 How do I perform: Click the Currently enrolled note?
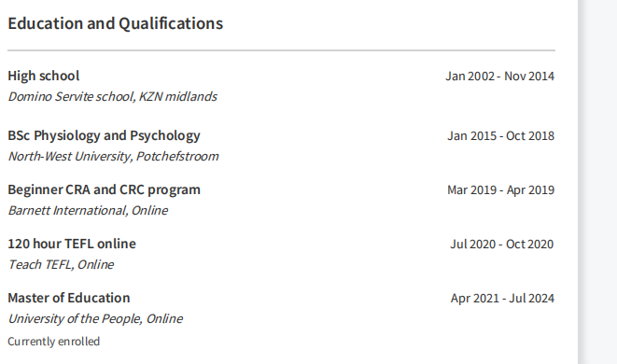(54, 342)
